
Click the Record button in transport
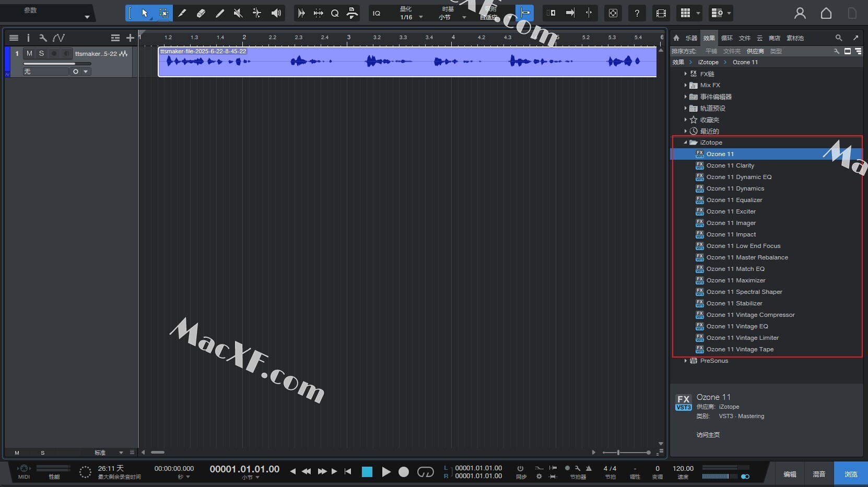(x=404, y=472)
